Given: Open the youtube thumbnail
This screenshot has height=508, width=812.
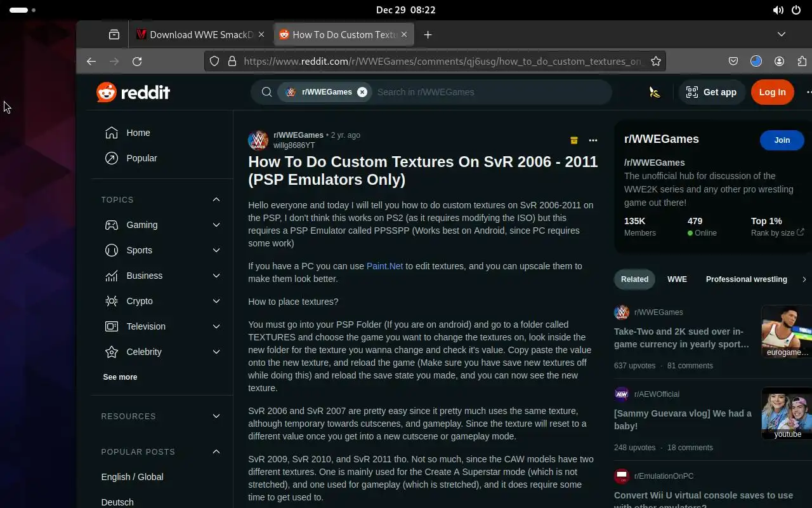Looking at the screenshot, I should click(787, 413).
